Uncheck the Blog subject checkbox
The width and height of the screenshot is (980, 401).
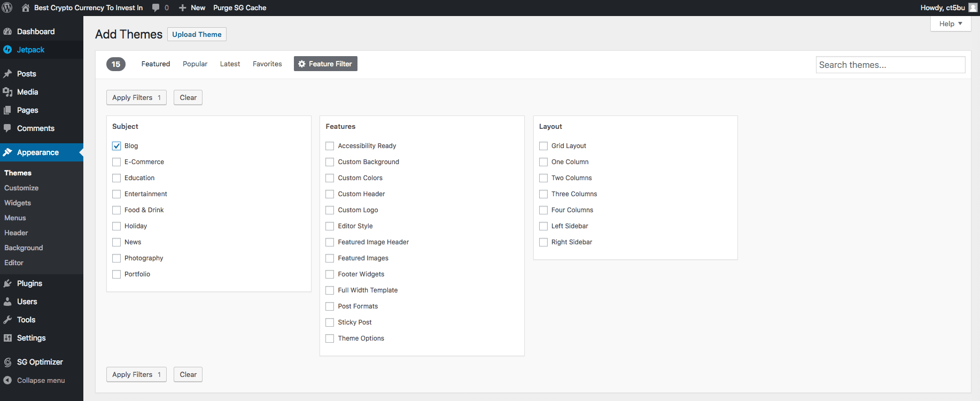116,146
